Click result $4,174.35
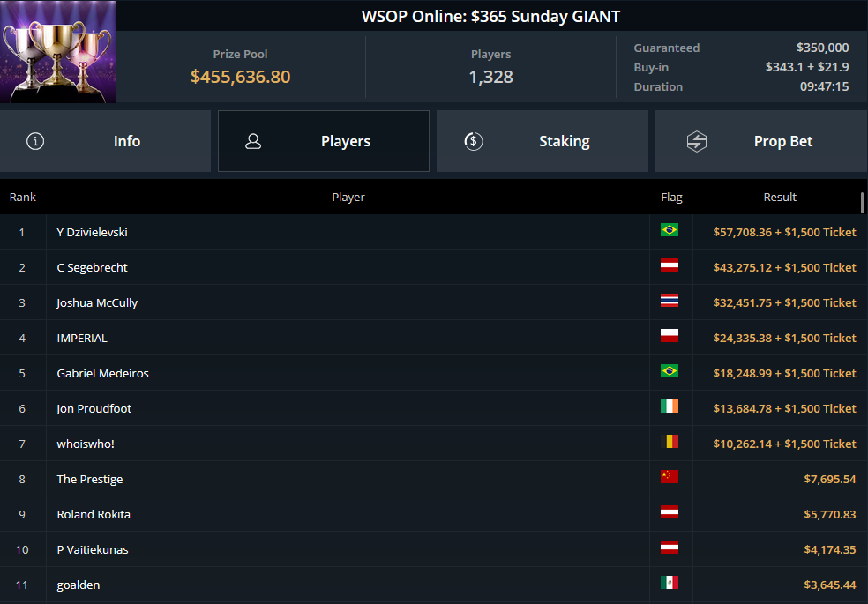Screen dimensions: 868x604 [x=830, y=550]
